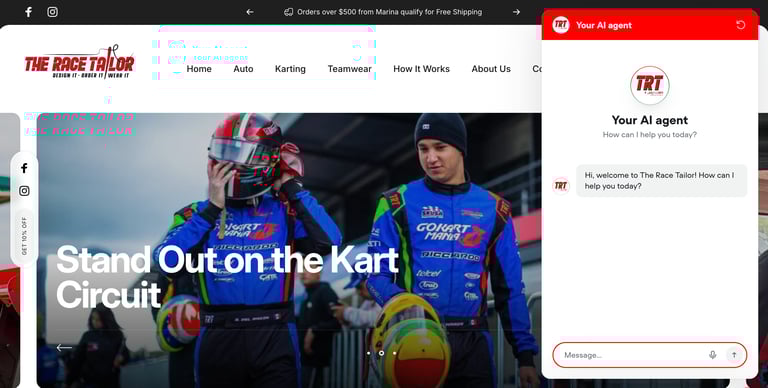
Task: Open How It Works page
Action: coord(421,69)
